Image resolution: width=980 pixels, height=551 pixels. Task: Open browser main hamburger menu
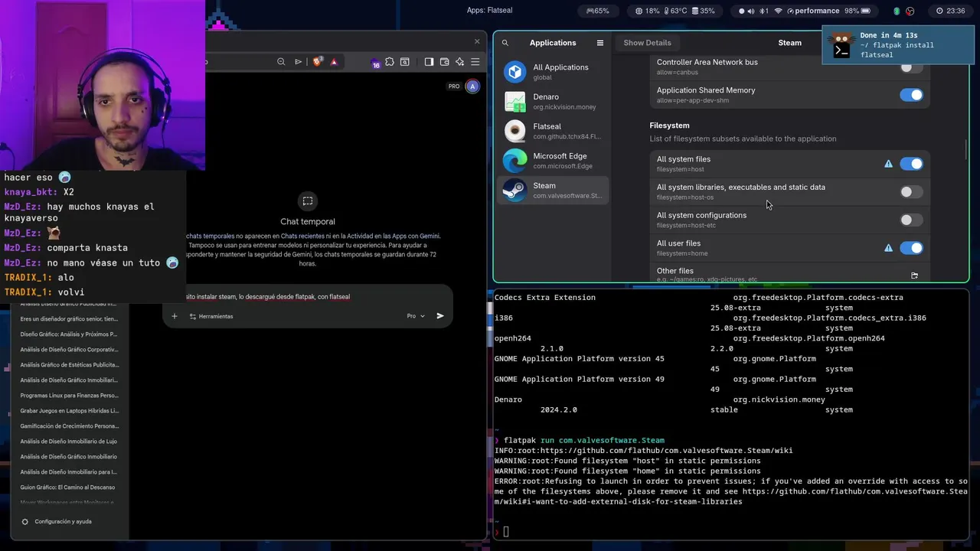pos(475,62)
